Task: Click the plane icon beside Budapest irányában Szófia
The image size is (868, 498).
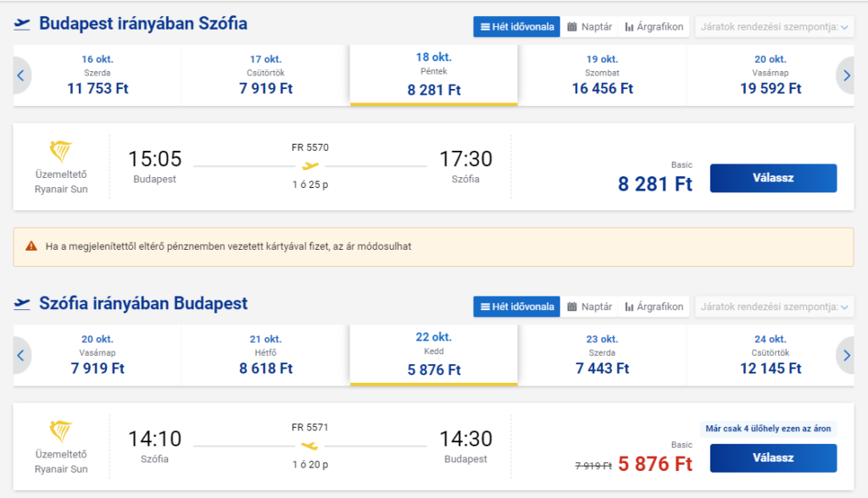Action: [22, 24]
